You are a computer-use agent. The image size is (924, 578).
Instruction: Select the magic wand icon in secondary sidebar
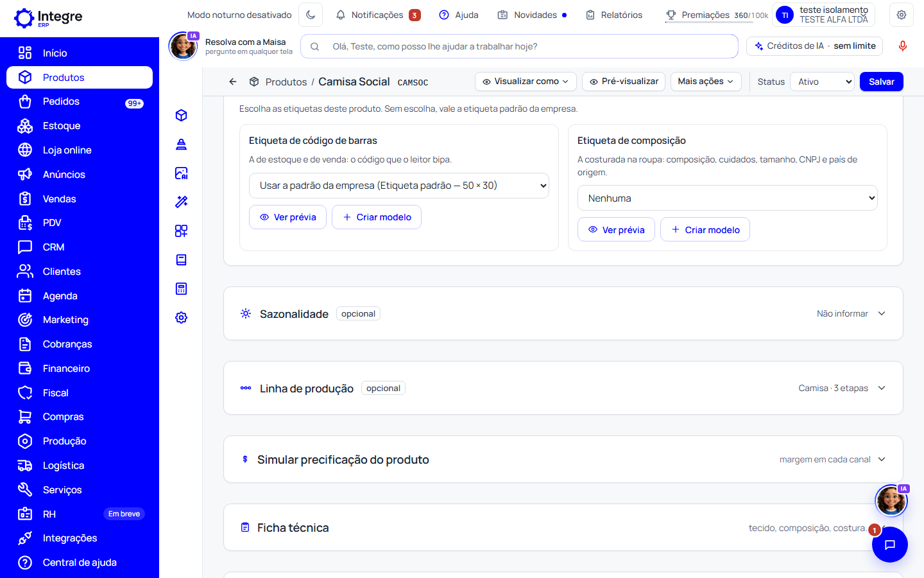tap(182, 202)
